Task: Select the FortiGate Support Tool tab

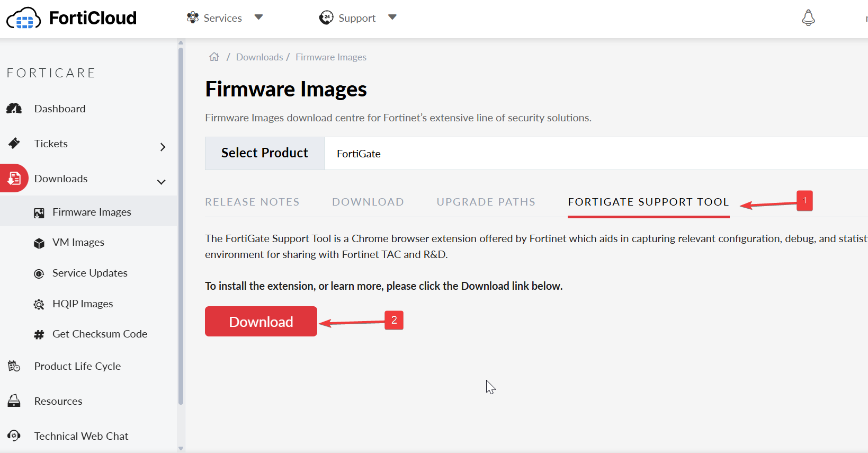Action: click(x=649, y=202)
